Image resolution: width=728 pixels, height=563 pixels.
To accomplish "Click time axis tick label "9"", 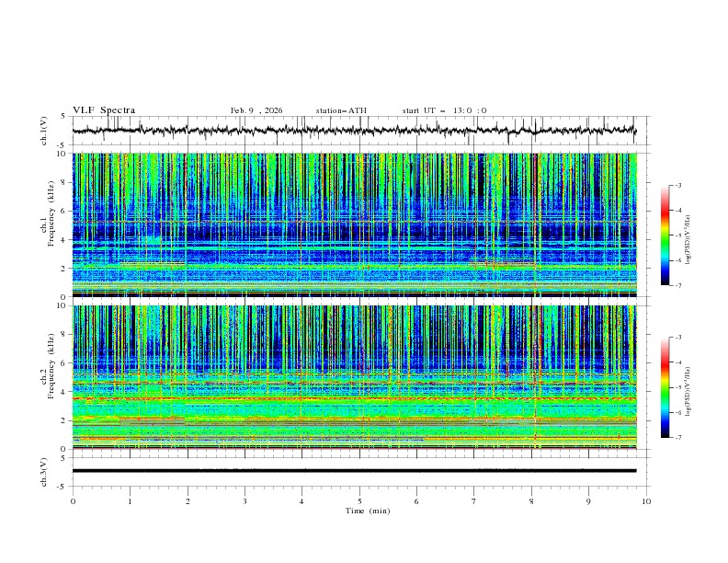I will [588, 501].
